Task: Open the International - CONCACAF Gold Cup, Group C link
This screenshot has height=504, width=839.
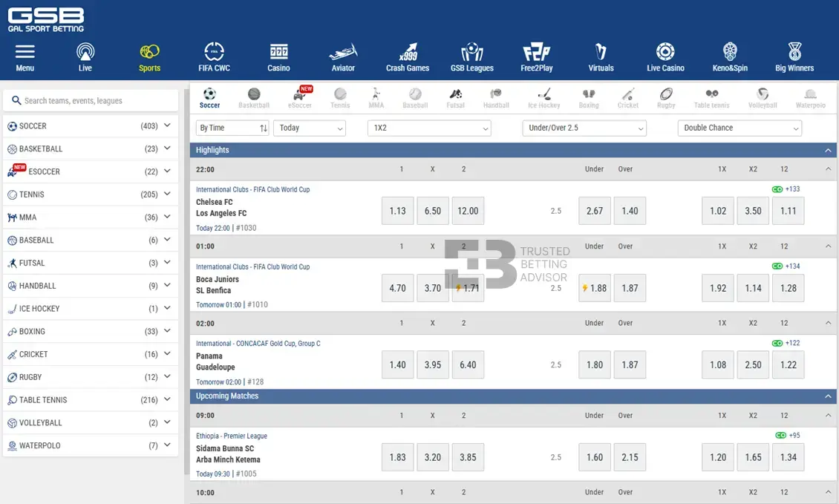Action: pyautogui.click(x=258, y=344)
